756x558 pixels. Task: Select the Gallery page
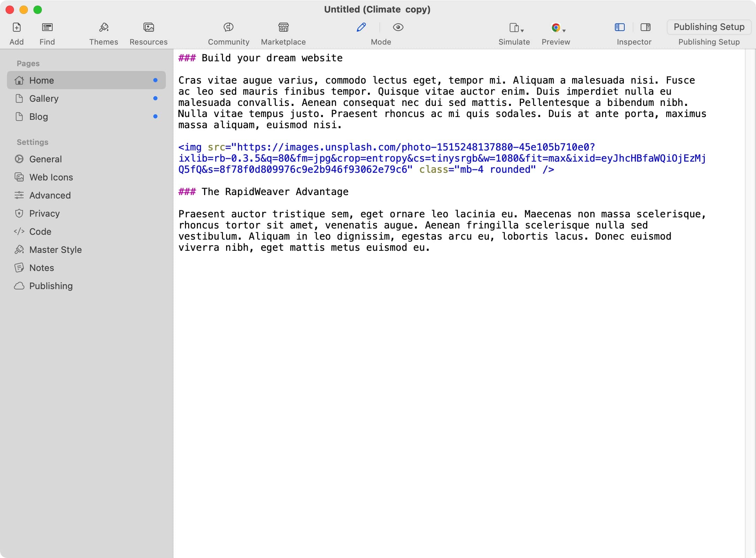86,98
